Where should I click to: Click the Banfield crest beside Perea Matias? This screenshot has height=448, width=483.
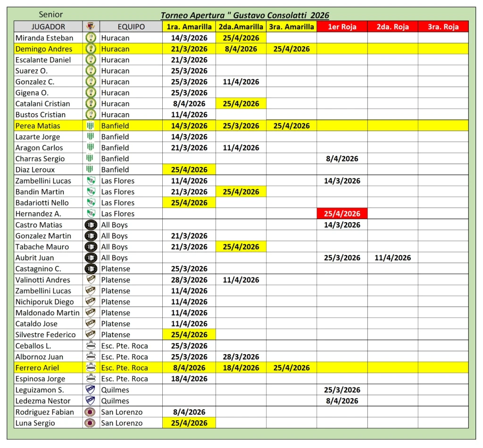click(x=90, y=125)
